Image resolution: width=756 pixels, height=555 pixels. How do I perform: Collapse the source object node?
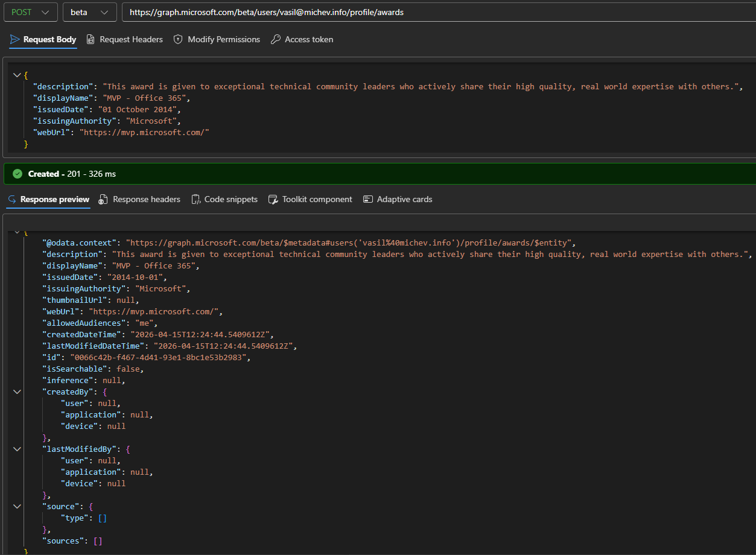[16, 507]
